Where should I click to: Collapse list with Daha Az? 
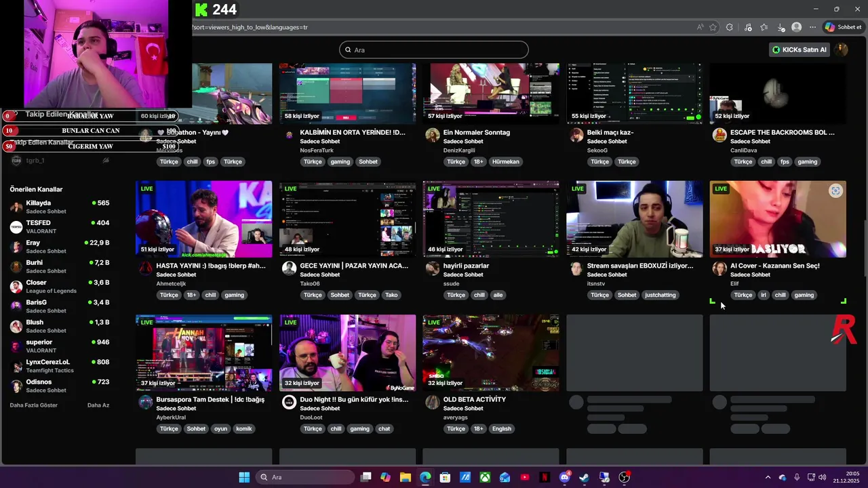pyautogui.click(x=98, y=405)
